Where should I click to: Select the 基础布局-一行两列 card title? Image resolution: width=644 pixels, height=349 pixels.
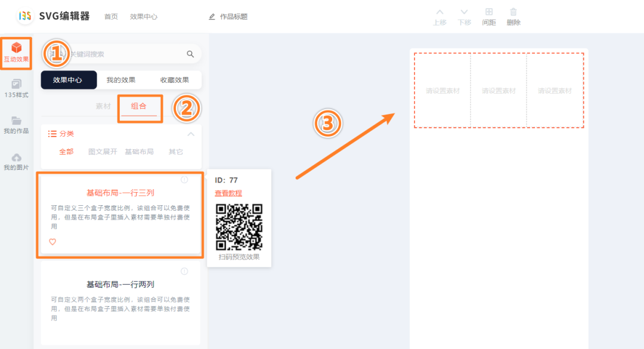click(120, 285)
